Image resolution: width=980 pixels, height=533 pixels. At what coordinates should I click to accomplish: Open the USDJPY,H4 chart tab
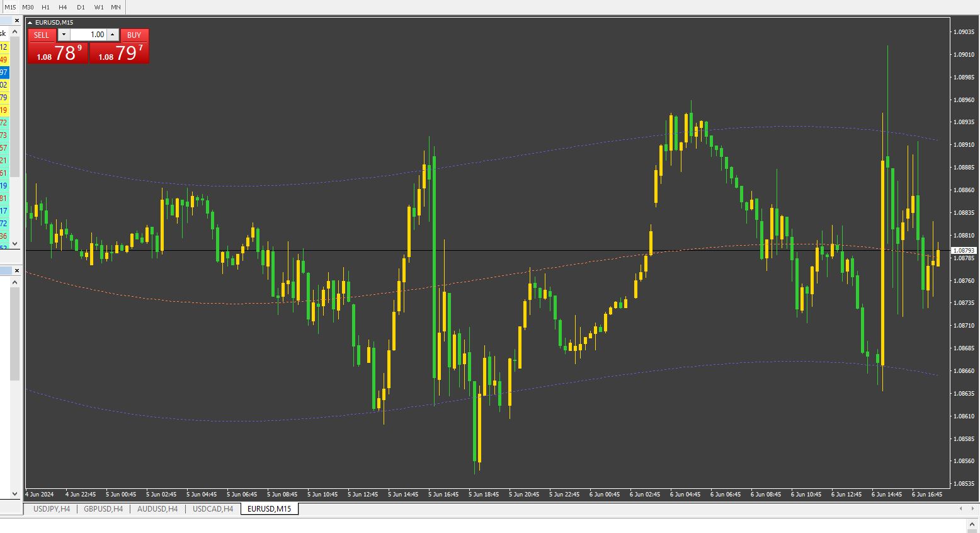(52, 508)
